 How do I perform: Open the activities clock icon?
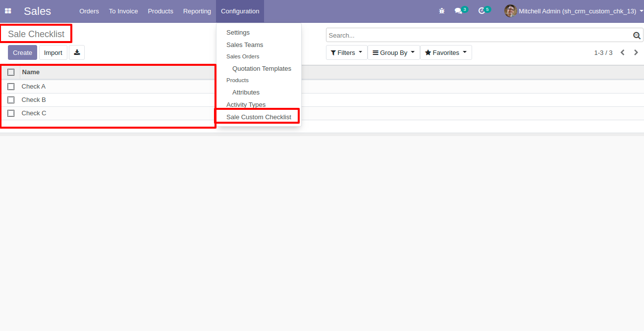(x=482, y=11)
